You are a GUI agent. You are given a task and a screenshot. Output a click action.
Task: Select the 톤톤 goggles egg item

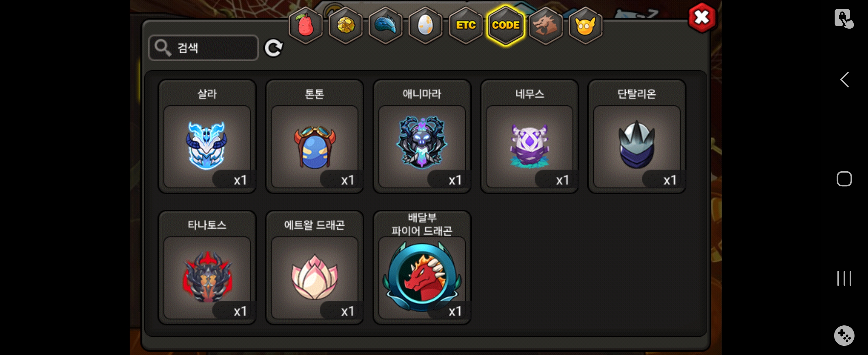(314, 136)
